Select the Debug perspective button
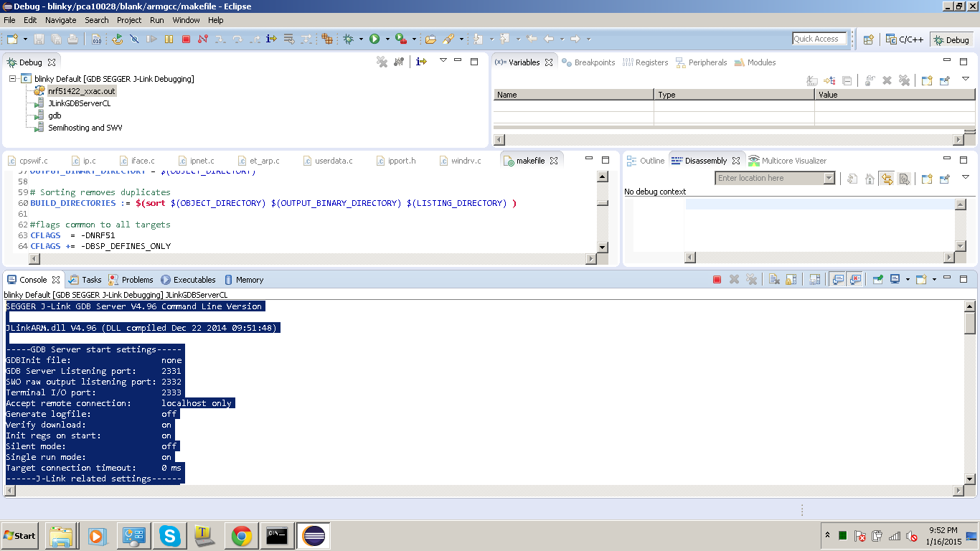 pyautogui.click(x=951, y=39)
